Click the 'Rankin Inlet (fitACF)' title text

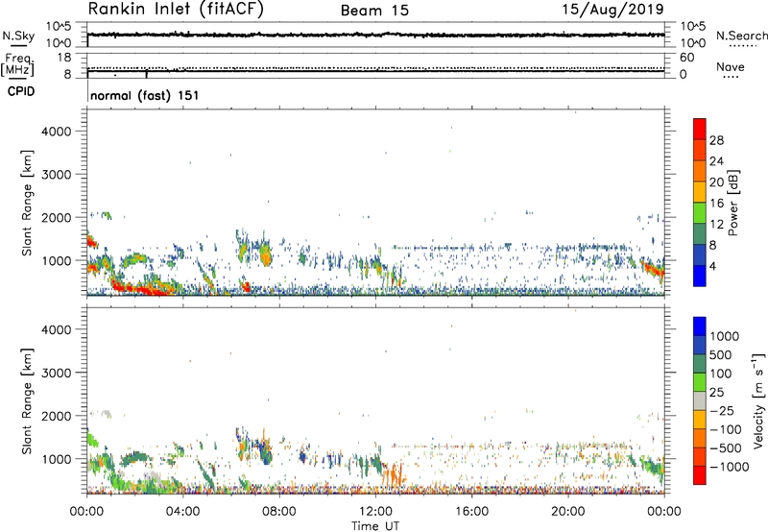click(176, 10)
